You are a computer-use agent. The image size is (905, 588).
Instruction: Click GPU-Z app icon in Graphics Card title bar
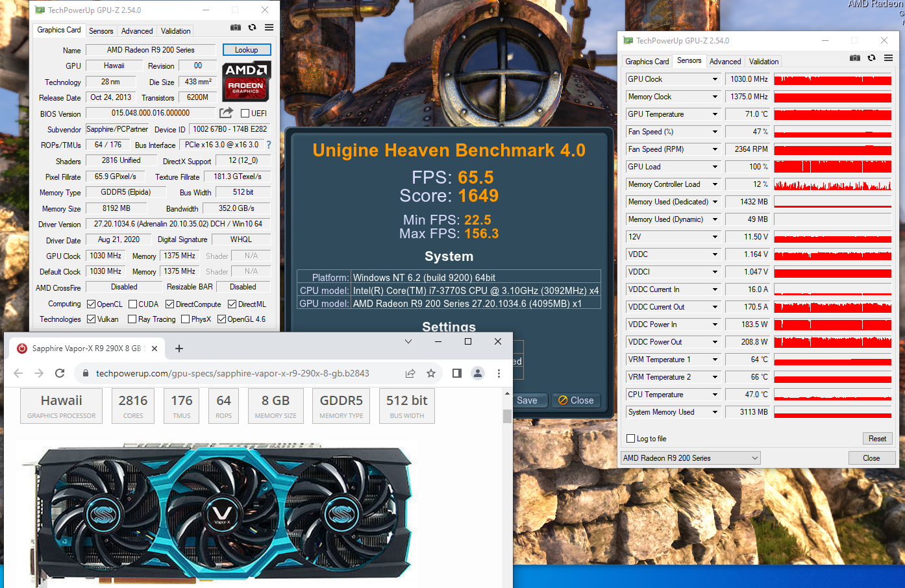coord(40,10)
